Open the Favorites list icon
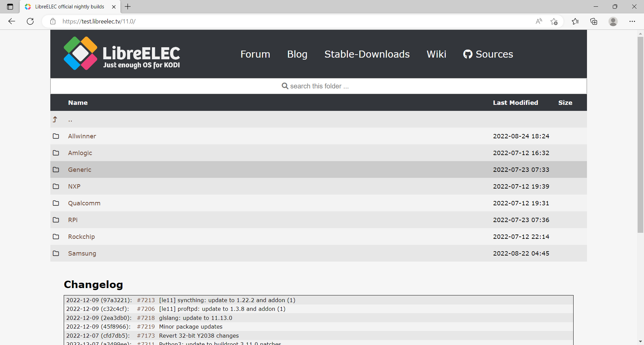Image resolution: width=644 pixels, height=345 pixels. (575, 21)
